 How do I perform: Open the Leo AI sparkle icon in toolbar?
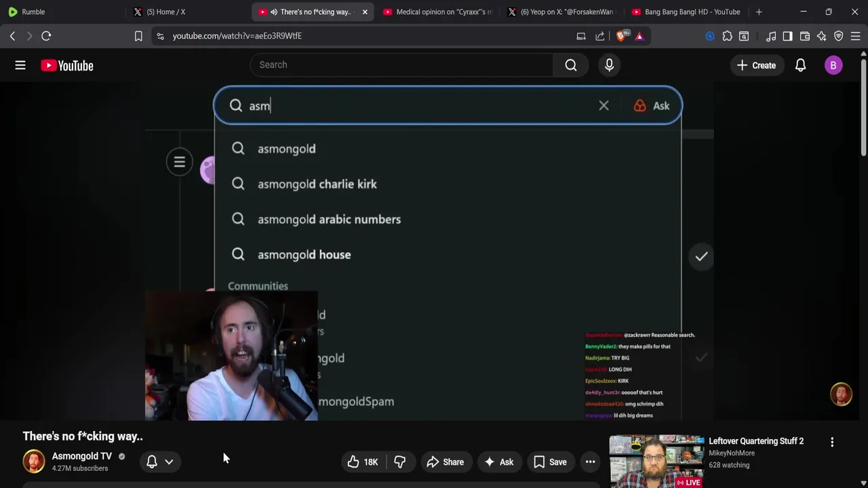(822, 36)
